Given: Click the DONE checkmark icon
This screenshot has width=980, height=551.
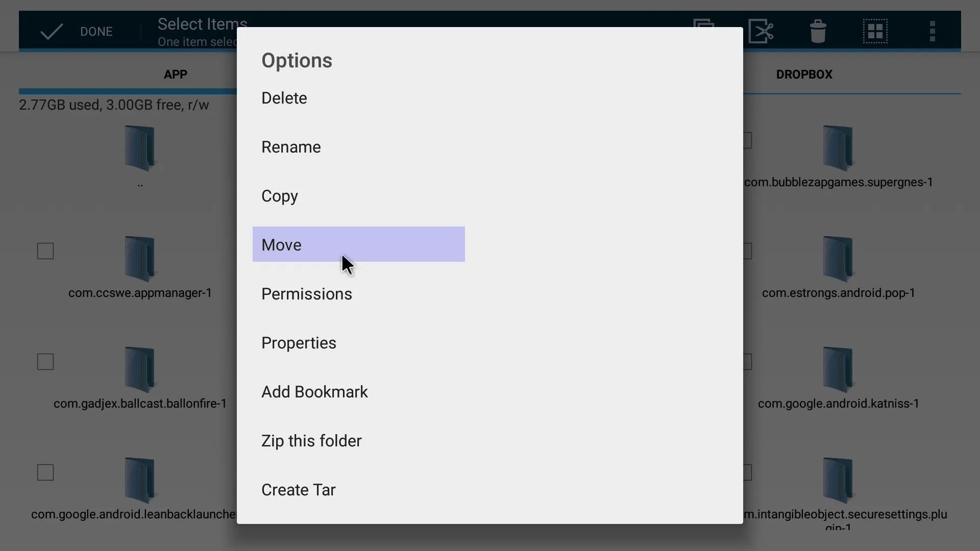Looking at the screenshot, I should point(52,32).
